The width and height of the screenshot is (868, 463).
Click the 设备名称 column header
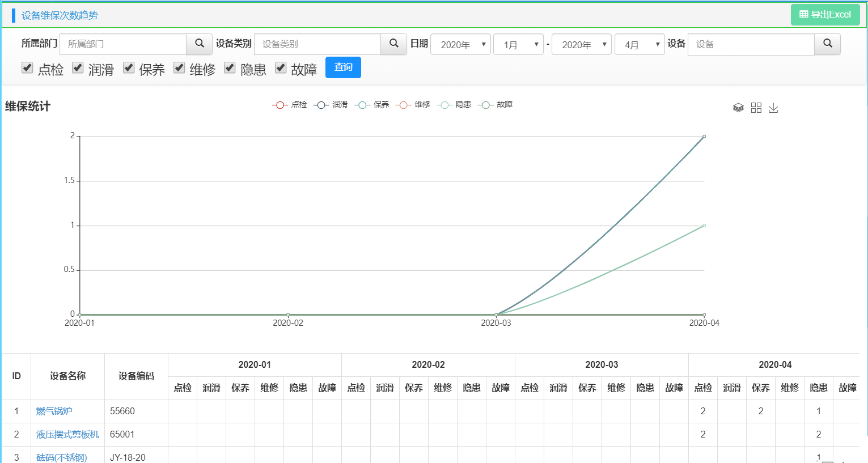(67, 376)
